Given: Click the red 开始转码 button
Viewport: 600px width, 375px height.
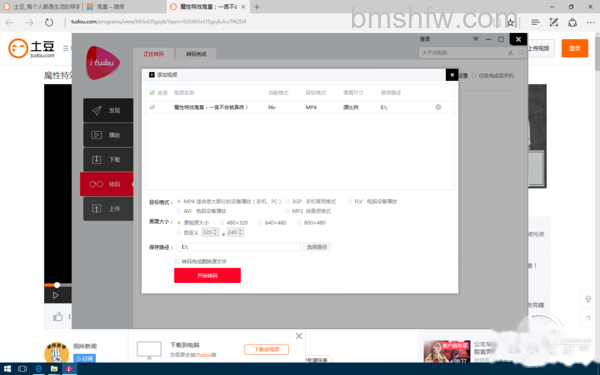Looking at the screenshot, I should point(207,276).
